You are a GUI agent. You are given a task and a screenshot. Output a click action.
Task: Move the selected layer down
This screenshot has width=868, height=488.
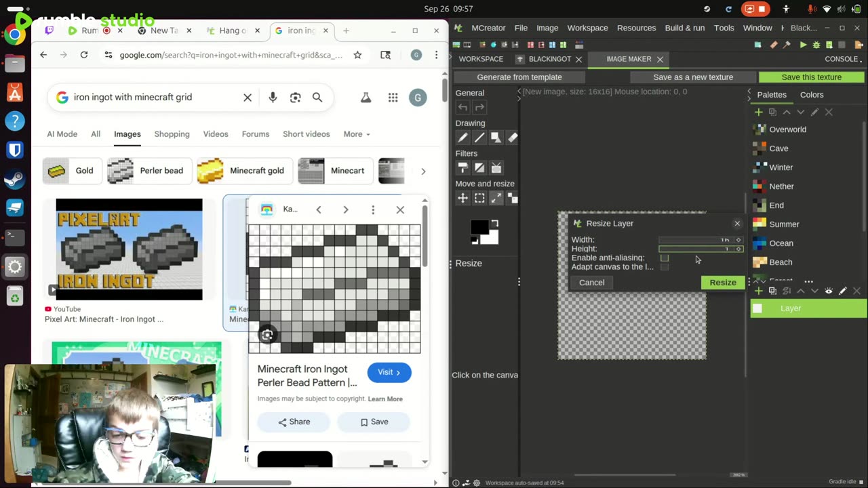(814, 291)
